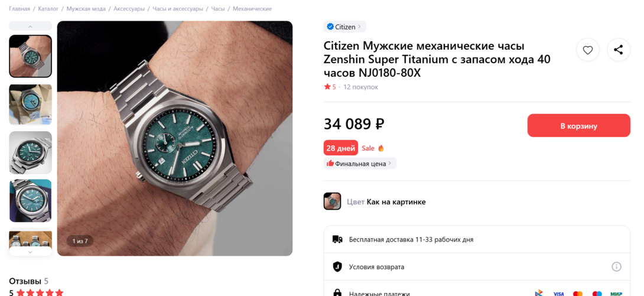Click the thumbs-up icon near Финальная цена
Viewport: 644px width, 296px height.
pyautogui.click(x=330, y=164)
